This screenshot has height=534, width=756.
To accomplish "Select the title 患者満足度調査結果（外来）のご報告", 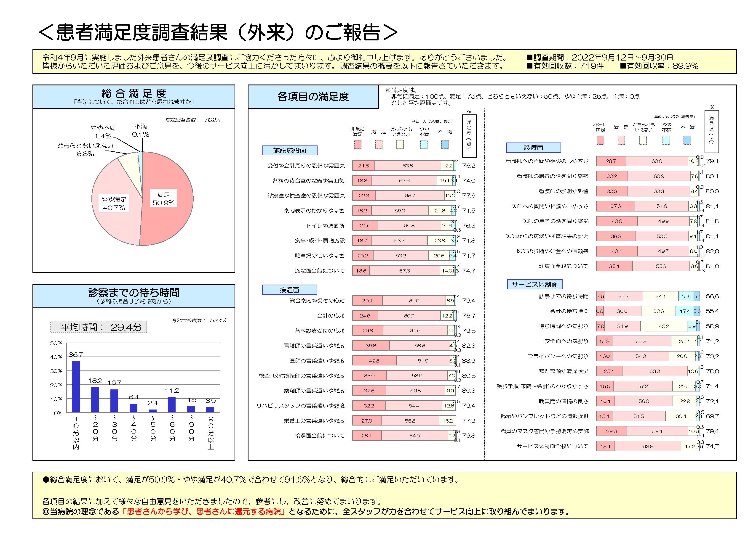I will point(218,33).
